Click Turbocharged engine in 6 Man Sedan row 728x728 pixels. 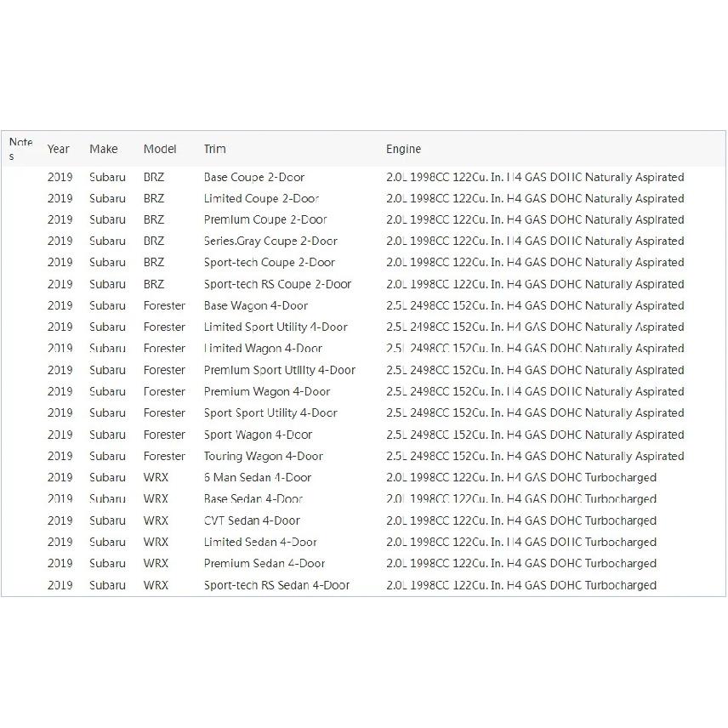click(x=521, y=478)
